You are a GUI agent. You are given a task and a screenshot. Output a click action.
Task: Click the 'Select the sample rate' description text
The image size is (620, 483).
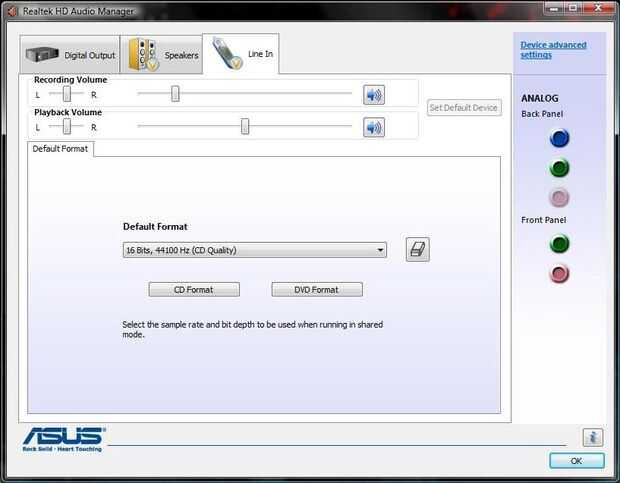pos(253,329)
